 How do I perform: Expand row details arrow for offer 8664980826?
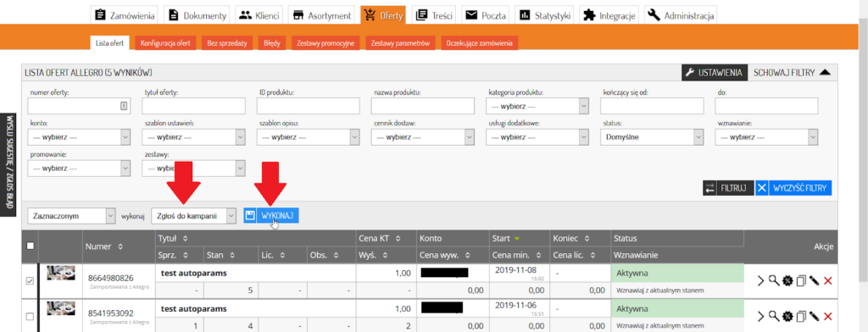760,281
